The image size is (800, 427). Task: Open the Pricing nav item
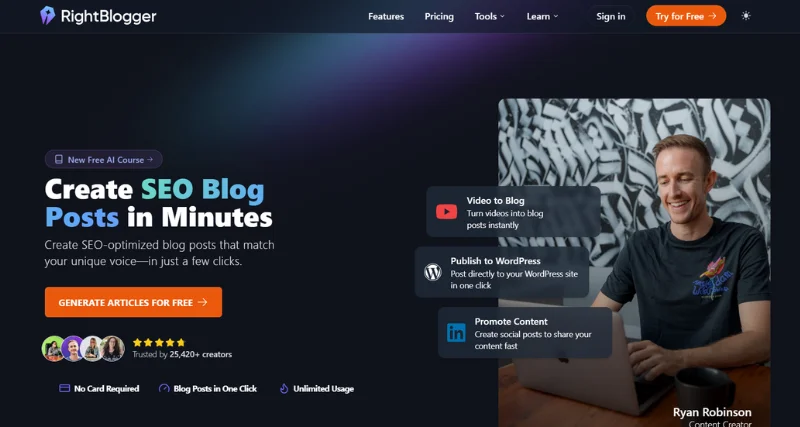pyautogui.click(x=439, y=16)
